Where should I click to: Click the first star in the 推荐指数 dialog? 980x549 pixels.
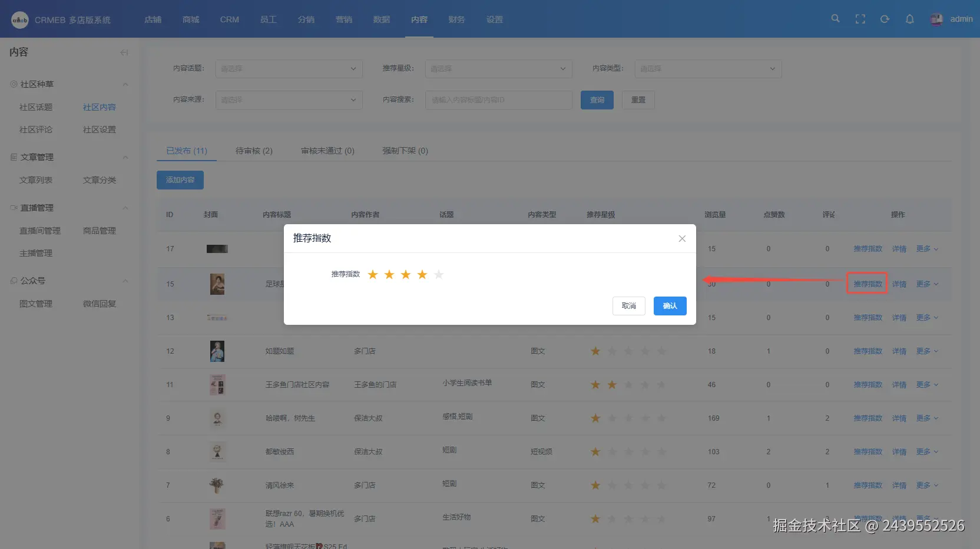pyautogui.click(x=373, y=274)
